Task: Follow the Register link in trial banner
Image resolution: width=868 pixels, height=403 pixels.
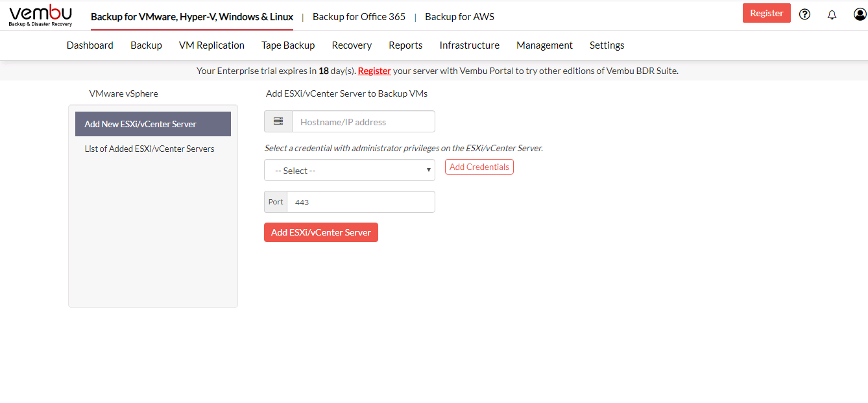Action: [x=374, y=71]
